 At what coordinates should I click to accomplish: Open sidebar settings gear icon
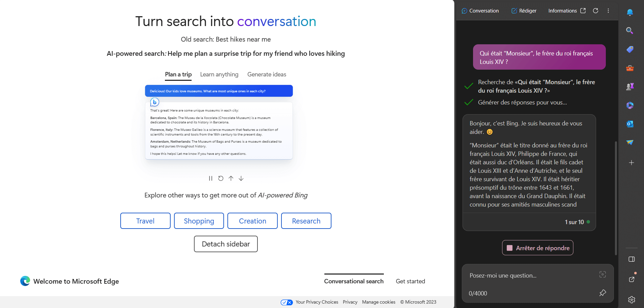(x=631, y=300)
